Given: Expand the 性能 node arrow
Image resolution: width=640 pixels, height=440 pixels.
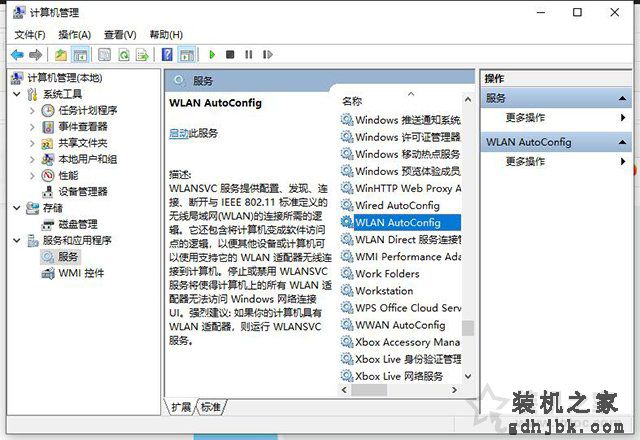Looking at the screenshot, I should [32, 176].
